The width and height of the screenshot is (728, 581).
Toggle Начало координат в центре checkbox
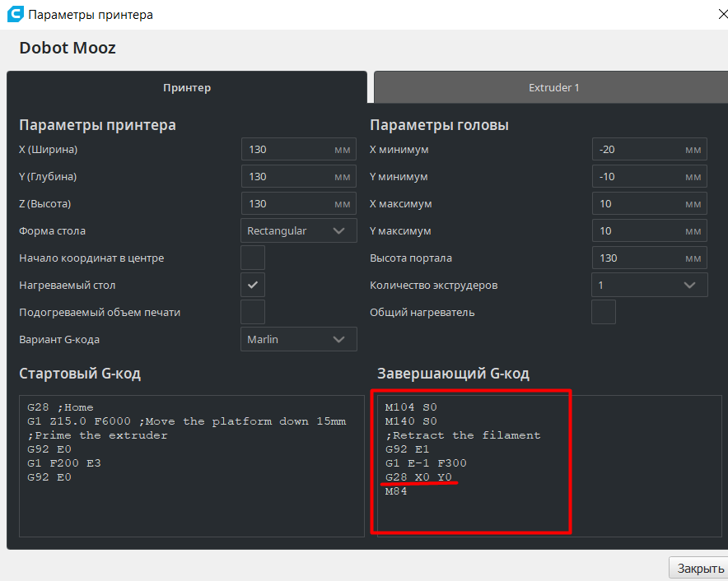pyautogui.click(x=253, y=258)
